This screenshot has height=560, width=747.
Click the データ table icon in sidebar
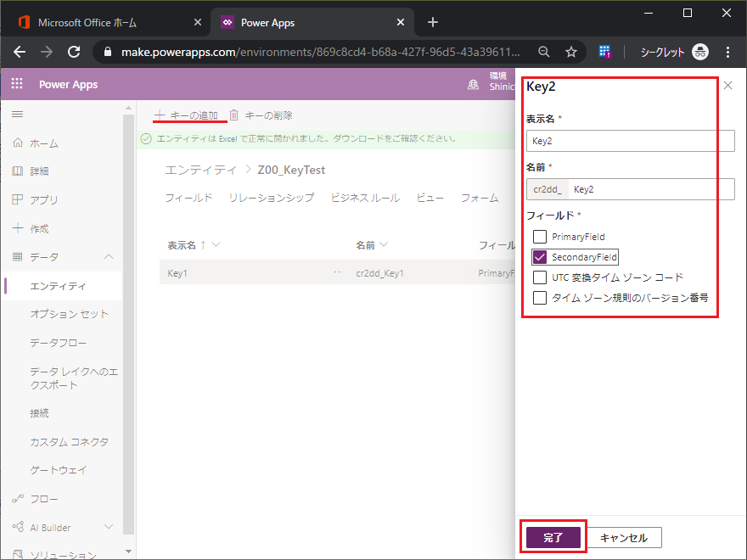[x=17, y=256]
